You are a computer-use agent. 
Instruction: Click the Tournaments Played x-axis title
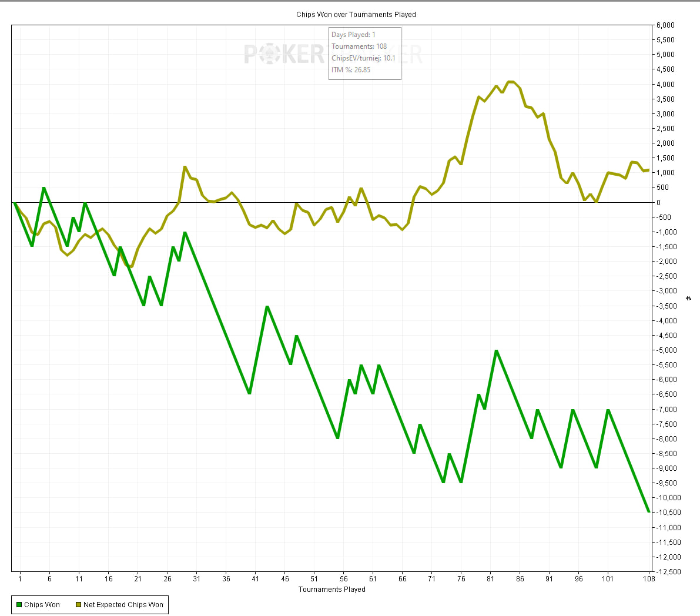331,590
